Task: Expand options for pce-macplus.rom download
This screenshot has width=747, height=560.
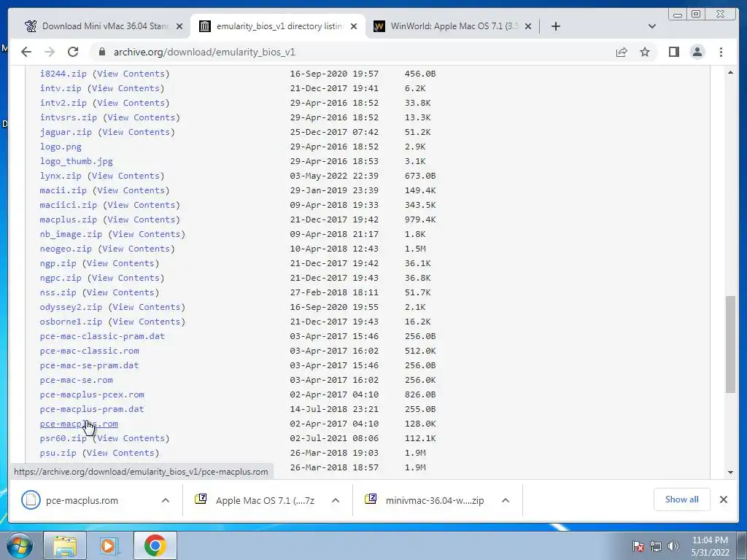Action: [x=166, y=500]
